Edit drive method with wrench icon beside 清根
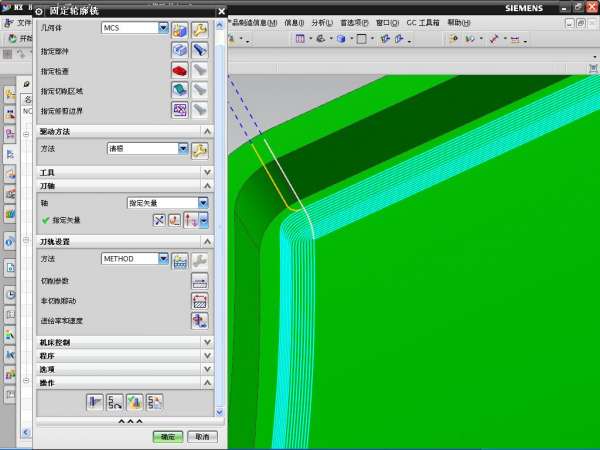This screenshot has height=450, width=600. (199, 149)
